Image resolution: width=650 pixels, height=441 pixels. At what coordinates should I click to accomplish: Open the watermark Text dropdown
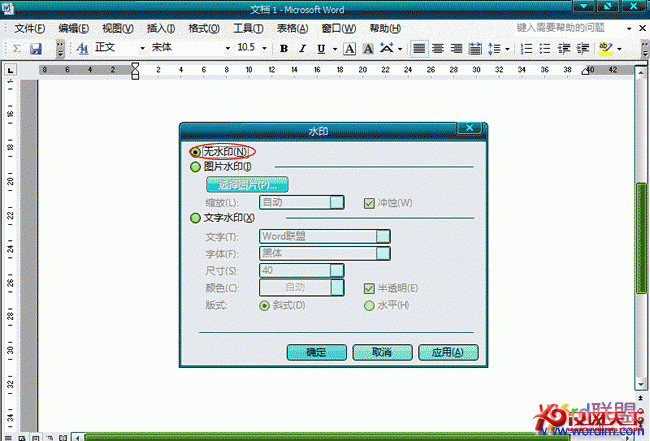coord(383,236)
